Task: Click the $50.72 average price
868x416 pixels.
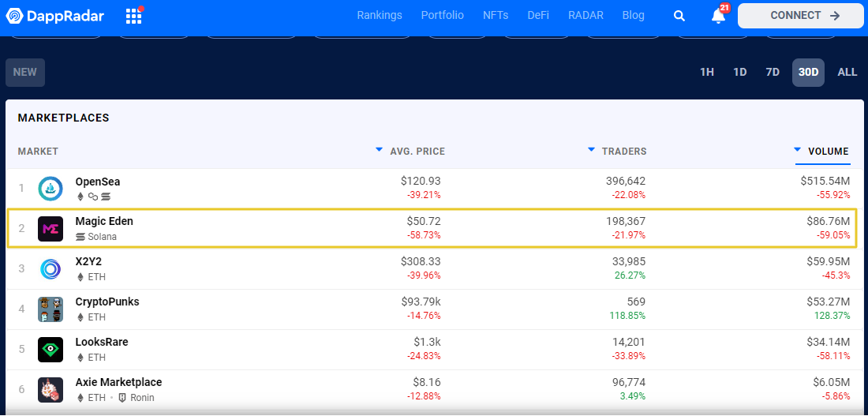Action: pos(424,222)
